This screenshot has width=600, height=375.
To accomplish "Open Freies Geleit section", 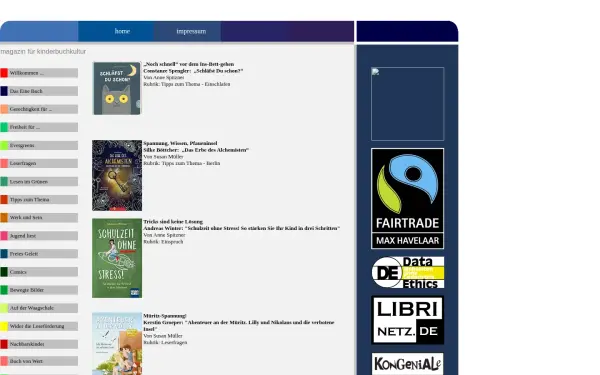I will click(39, 254).
